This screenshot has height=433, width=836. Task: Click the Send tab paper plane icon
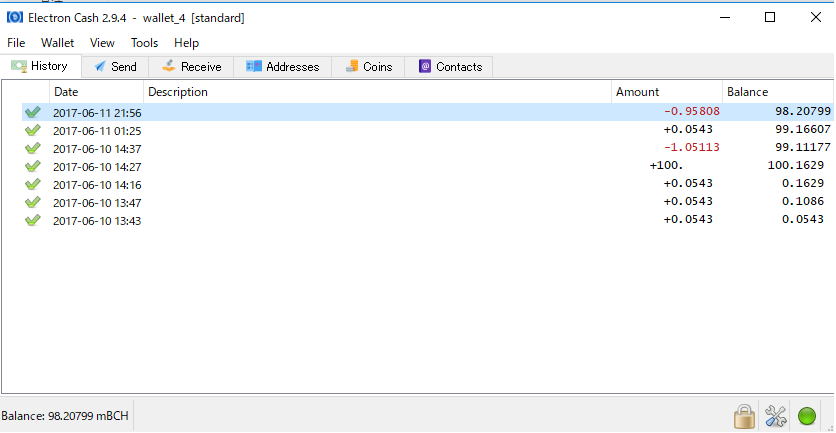[100, 66]
